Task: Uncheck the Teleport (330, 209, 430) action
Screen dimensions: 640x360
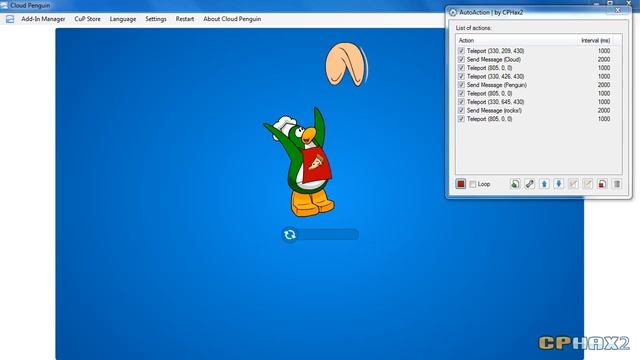Action: [461, 51]
